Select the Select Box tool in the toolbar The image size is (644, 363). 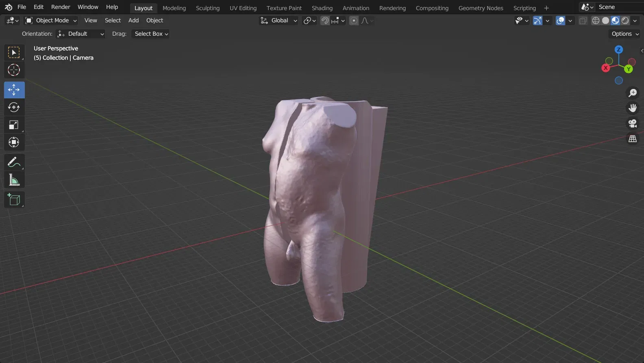(x=14, y=53)
